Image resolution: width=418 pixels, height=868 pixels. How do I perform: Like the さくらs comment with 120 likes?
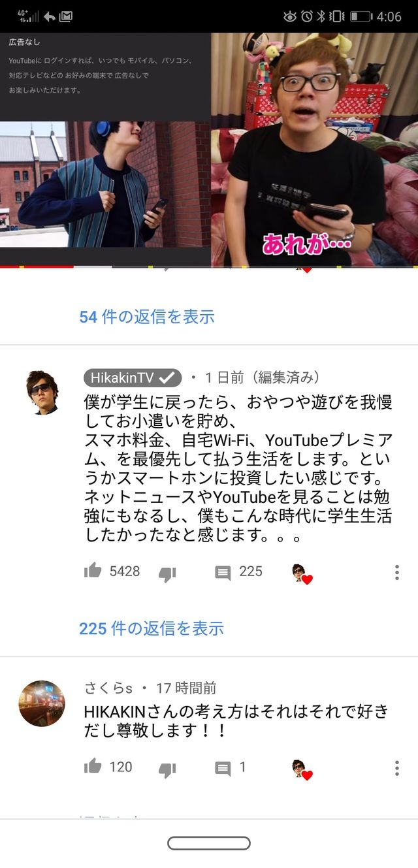93,767
